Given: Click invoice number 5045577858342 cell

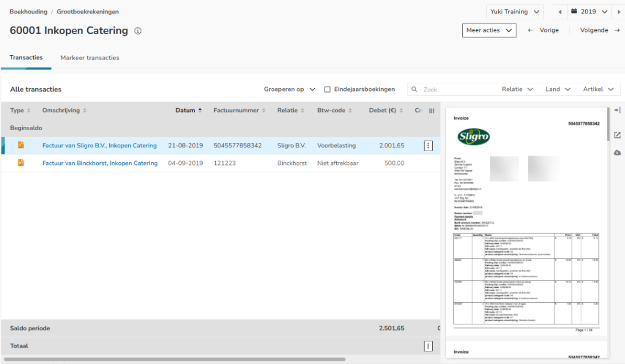Looking at the screenshot, I should (237, 146).
